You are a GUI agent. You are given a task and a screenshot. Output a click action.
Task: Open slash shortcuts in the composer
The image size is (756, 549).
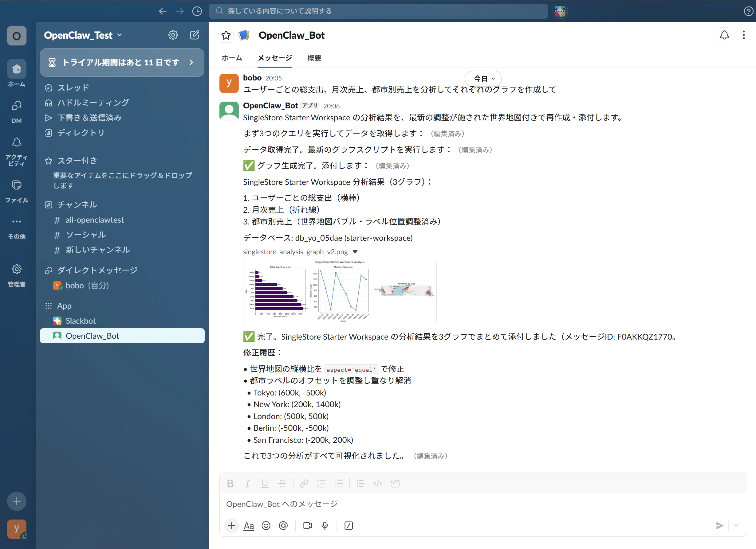pyautogui.click(x=349, y=526)
